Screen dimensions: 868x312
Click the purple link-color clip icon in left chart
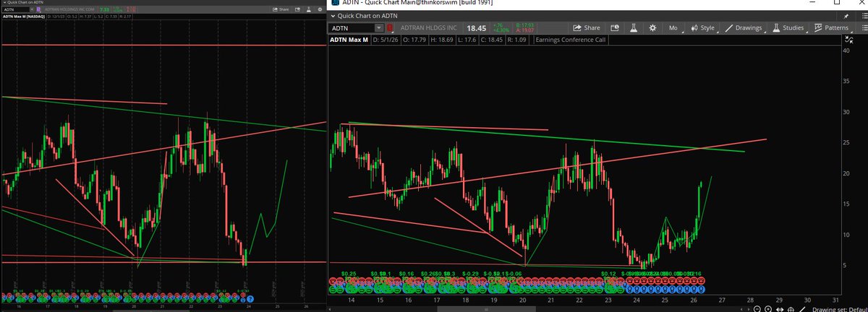(x=38, y=9)
